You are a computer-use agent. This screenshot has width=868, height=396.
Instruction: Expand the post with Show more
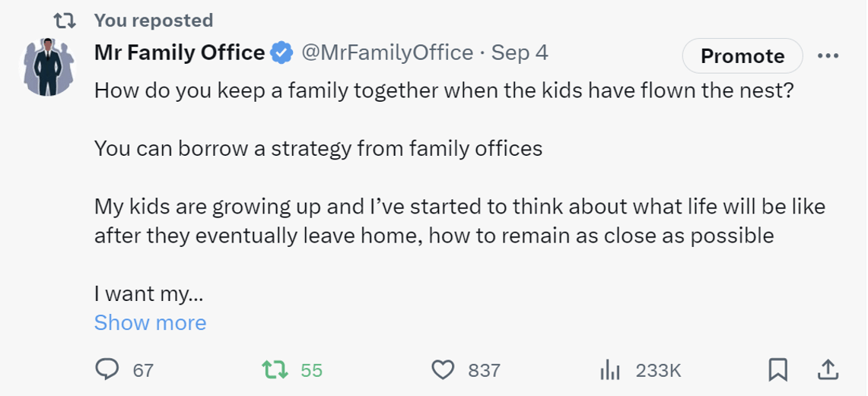150,322
